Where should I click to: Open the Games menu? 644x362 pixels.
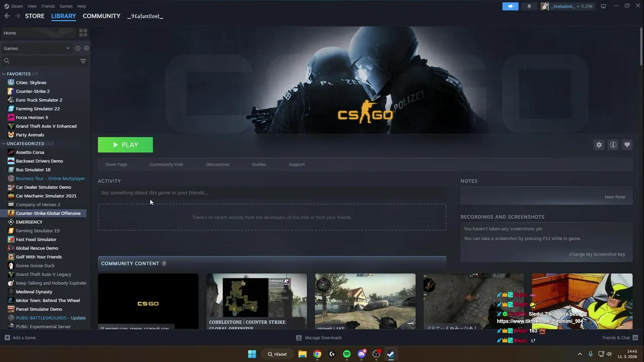66,6
